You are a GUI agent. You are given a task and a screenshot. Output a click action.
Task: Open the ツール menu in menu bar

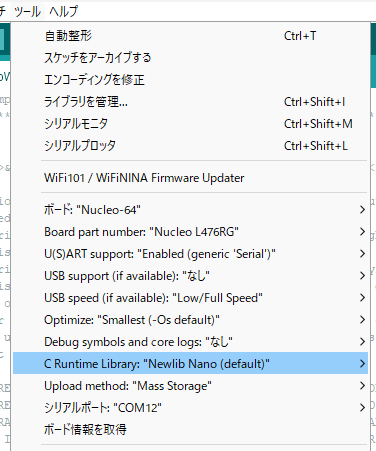(x=27, y=12)
